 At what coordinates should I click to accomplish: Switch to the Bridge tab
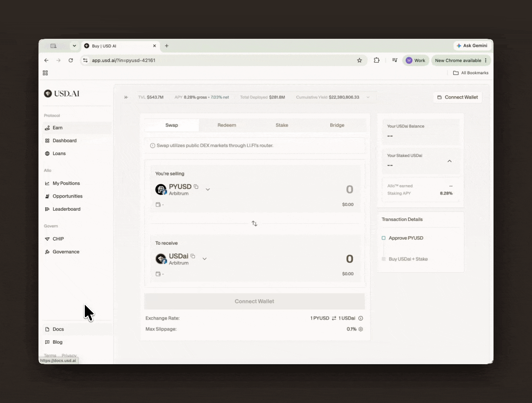[x=337, y=125]
